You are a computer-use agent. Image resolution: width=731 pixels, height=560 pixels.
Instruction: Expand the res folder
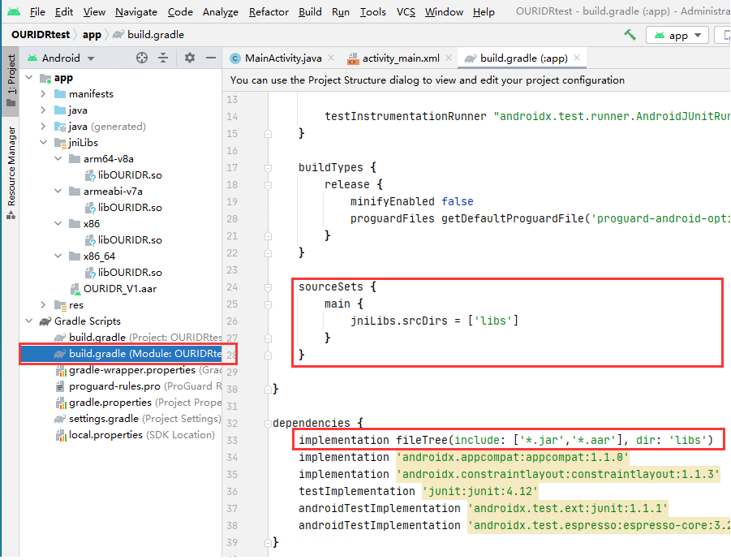tap(45, 305)
